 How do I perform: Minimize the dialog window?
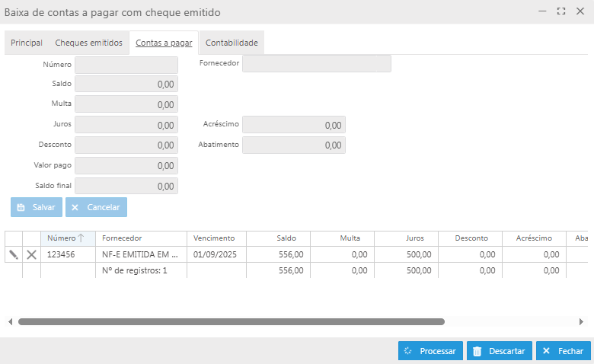click(542, 11)
